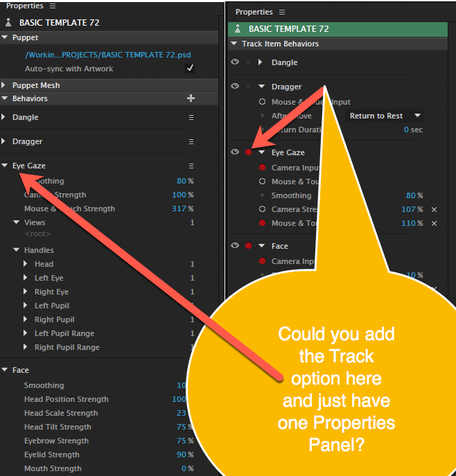Disarm Eye Gaze red record dot
Image resolution: width=456 pixels, height=476 pixels.
[248, 152]
